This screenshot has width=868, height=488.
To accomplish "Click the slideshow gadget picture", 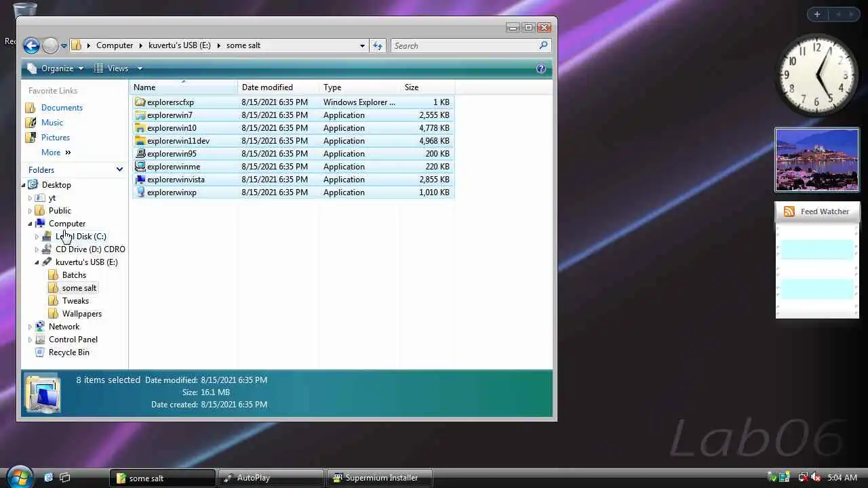I will [817, 160].
